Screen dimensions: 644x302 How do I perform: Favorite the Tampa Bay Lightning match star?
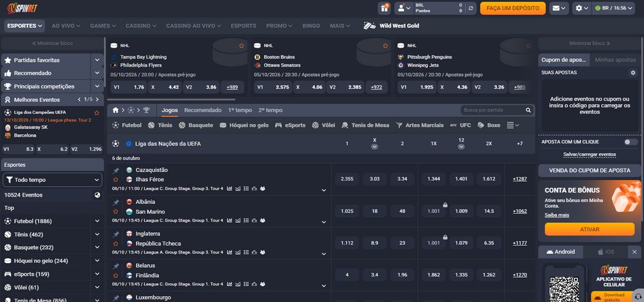(241, 46)
